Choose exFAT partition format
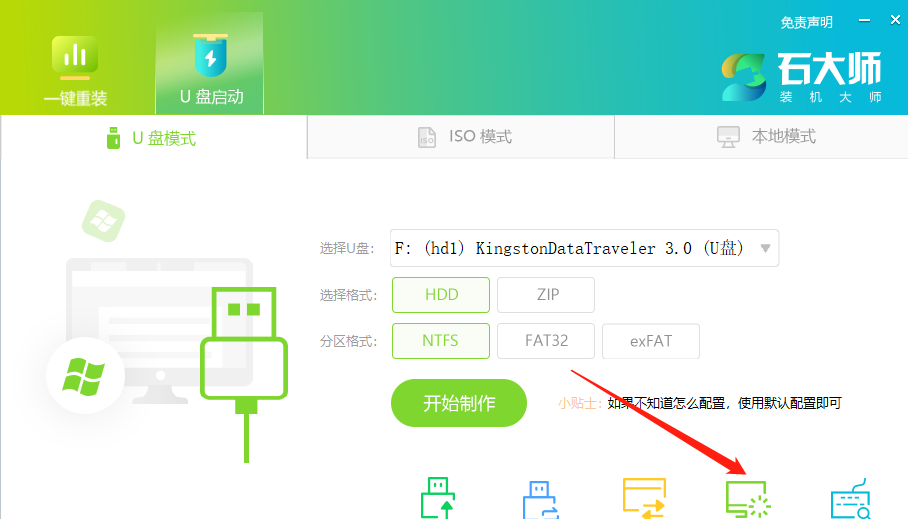 (x=651, y=341)
